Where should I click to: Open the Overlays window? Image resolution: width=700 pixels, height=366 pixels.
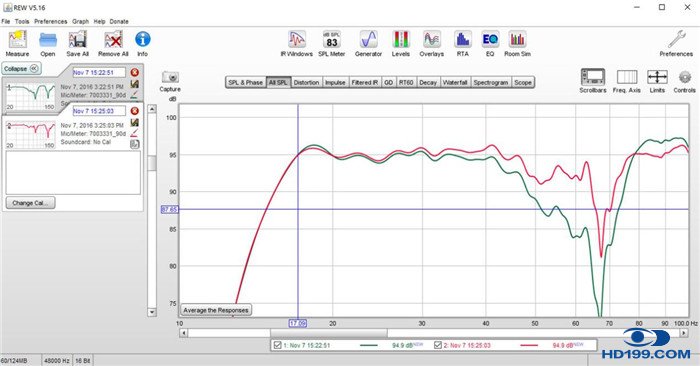tap(432, 43)
